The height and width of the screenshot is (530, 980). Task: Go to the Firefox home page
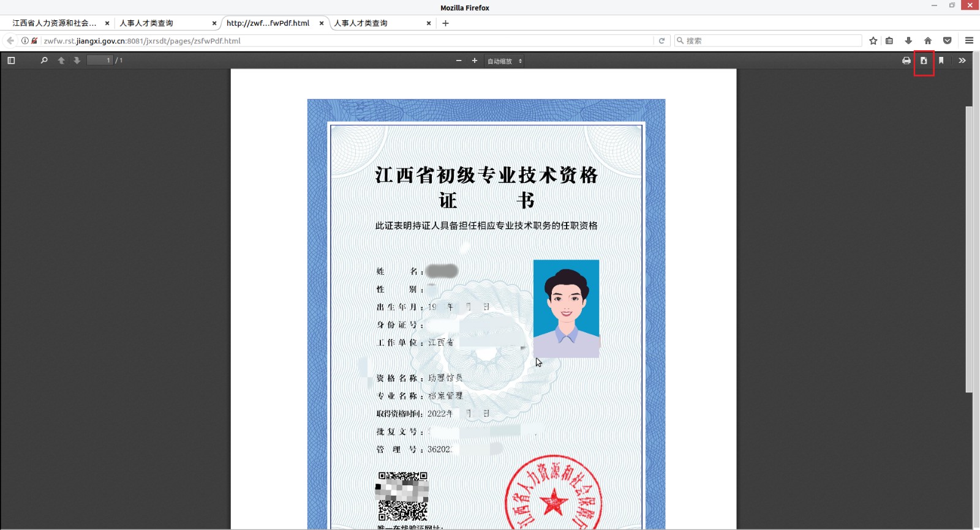coord(928,41)
